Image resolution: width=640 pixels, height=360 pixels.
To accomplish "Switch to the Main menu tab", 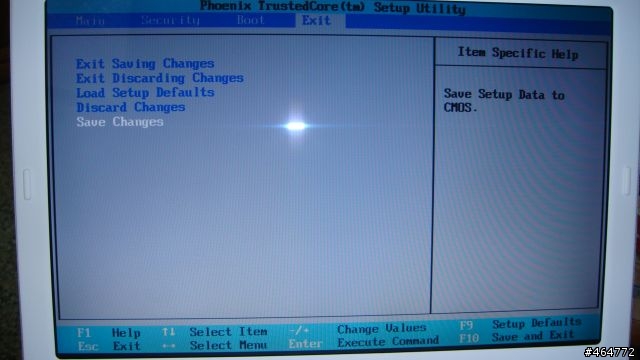I will [x=90, y=20].
